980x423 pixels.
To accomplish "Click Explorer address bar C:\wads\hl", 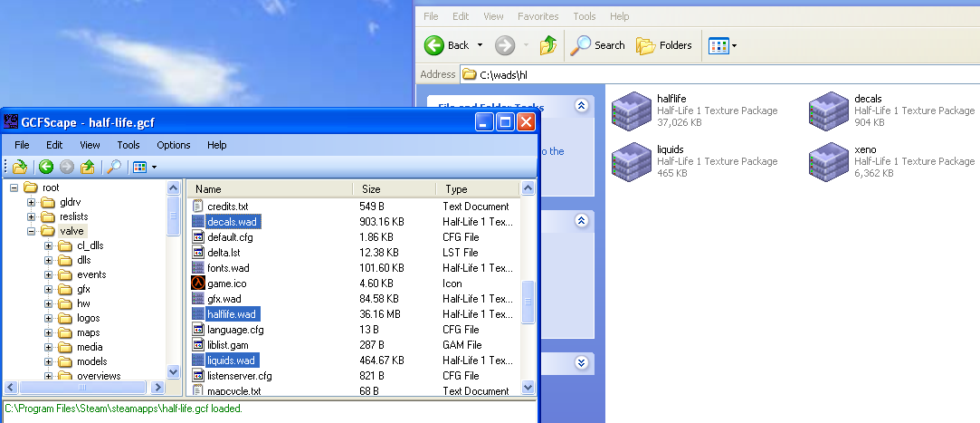I will (x=720, y=74).
